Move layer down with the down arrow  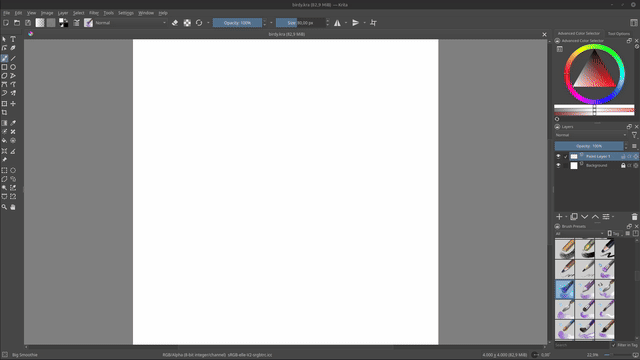pos(584,217)
